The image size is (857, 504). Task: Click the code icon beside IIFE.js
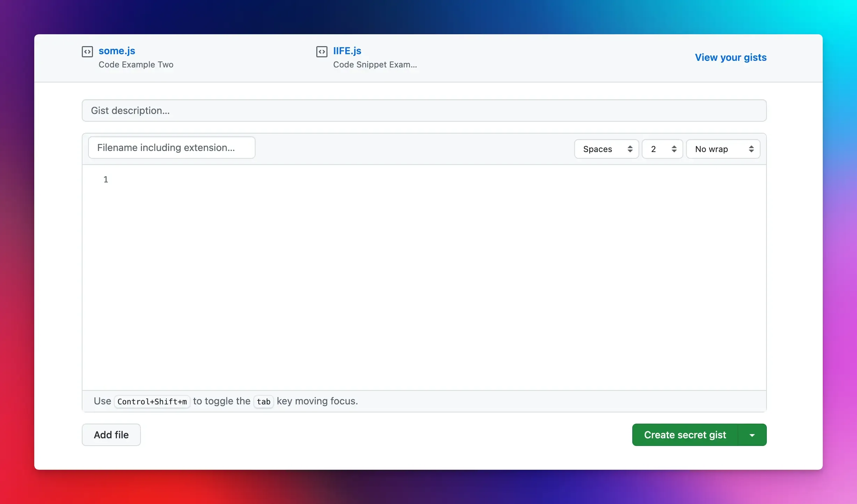tap(322, 51)
